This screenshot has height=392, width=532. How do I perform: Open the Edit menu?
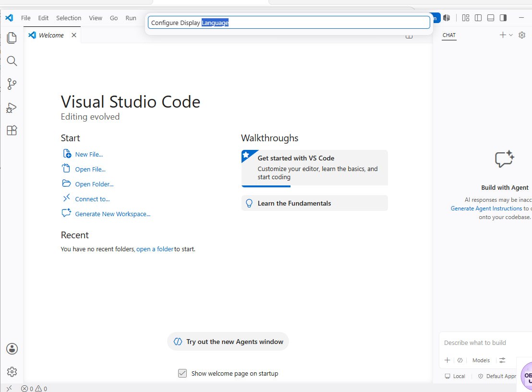click(43, 18)
